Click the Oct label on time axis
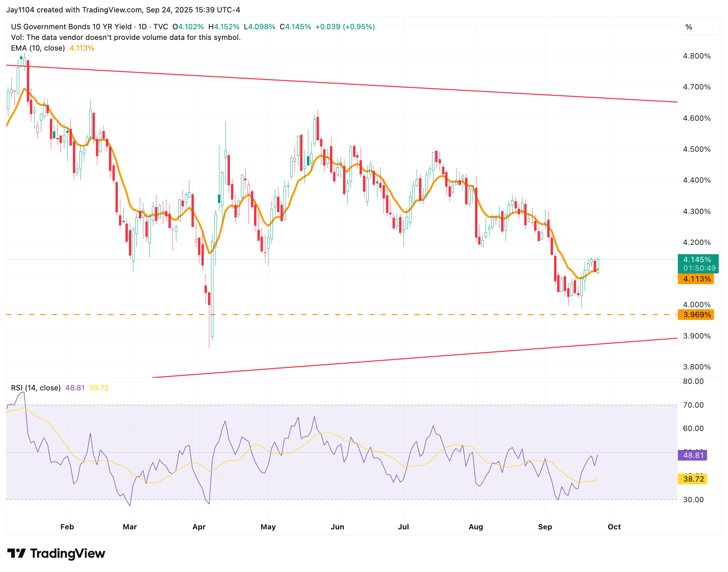The width and height of the screenshot is (728, 572). coord(614,527)
